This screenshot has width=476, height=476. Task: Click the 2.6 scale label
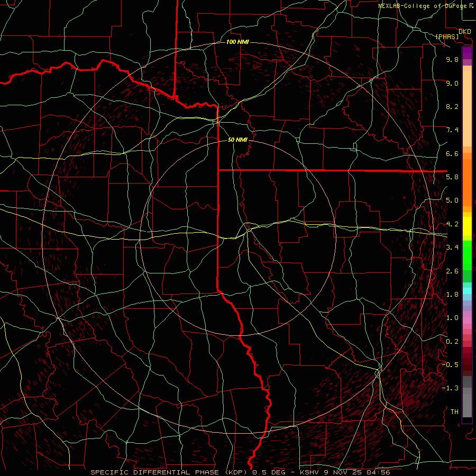click(452, 271)
